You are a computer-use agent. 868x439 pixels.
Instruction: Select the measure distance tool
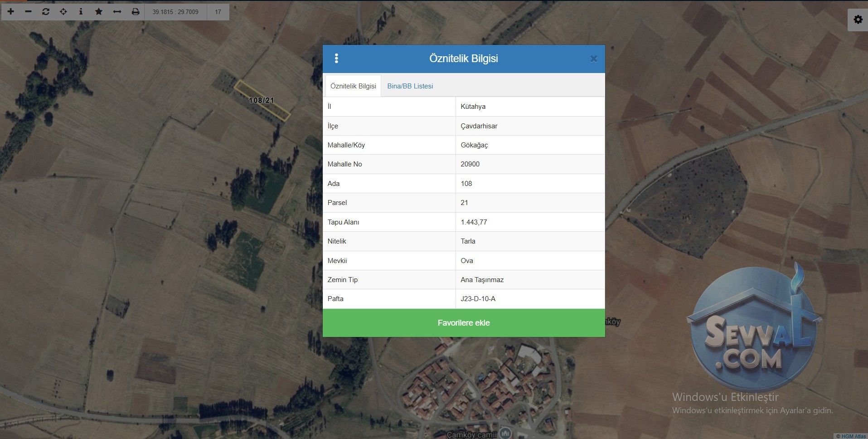(117, 12)
